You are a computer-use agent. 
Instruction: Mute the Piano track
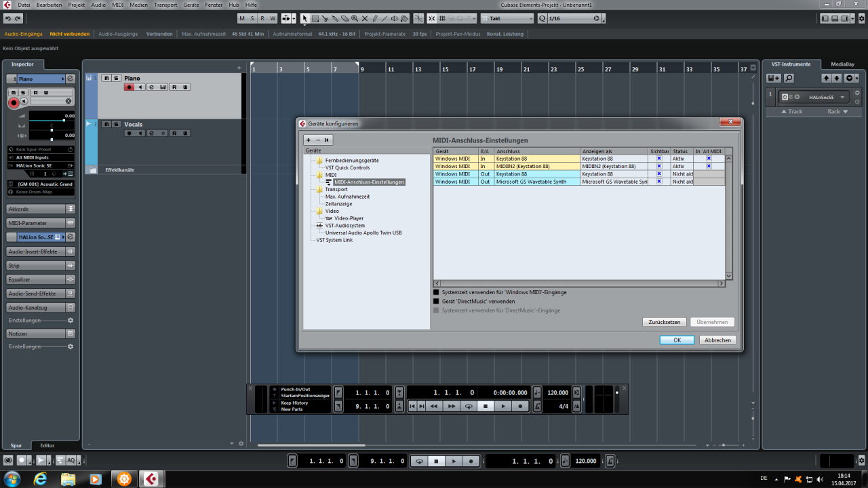click(x=106, y=78)
